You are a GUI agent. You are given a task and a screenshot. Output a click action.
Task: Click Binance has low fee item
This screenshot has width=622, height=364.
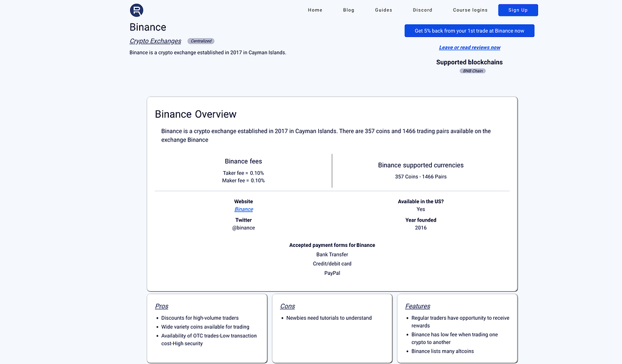(454, 339)
